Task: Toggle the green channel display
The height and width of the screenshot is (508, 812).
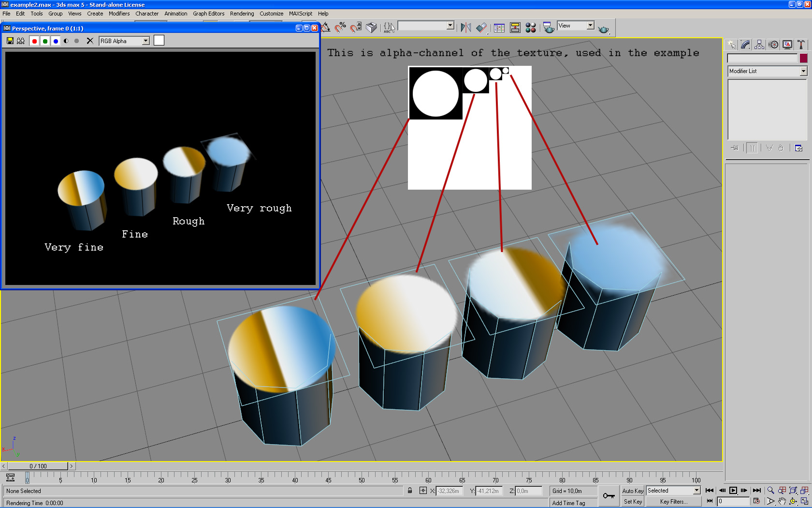Action: 45,41
